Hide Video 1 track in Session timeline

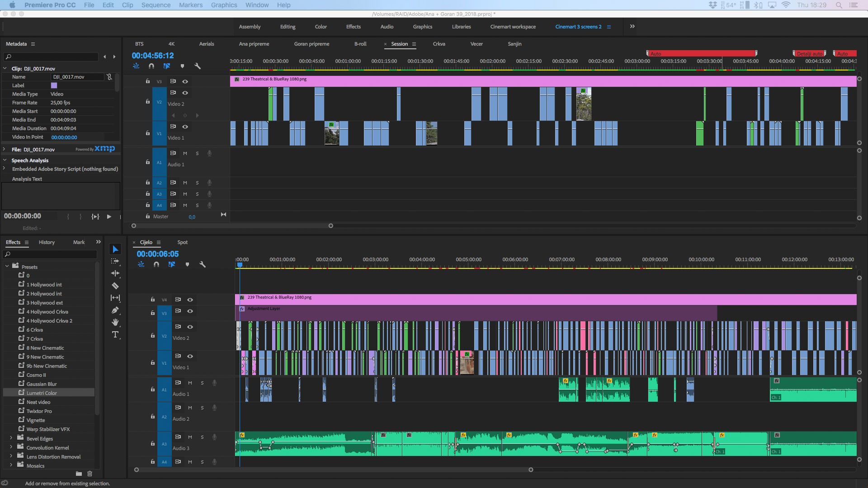185,127
